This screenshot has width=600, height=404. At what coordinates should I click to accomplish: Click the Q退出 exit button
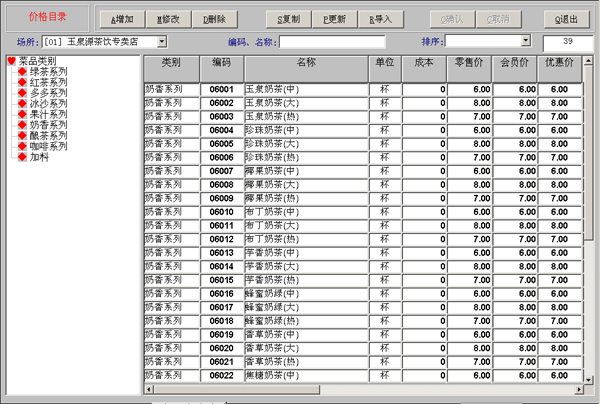pos(567,19)
